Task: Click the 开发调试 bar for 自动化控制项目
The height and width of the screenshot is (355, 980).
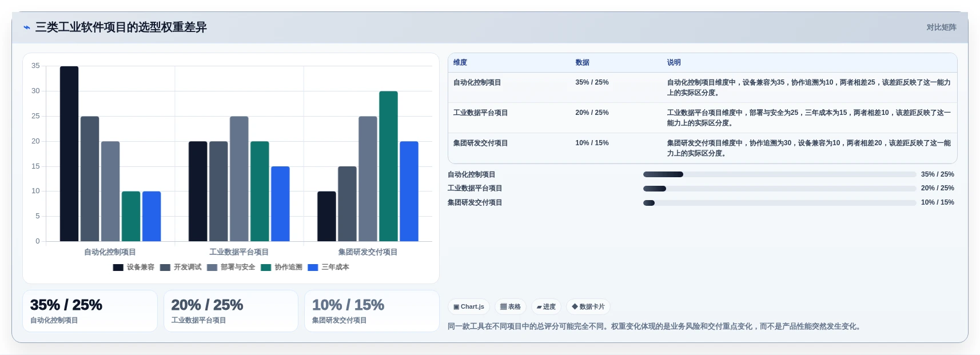Action: click(x=90, y=179)
